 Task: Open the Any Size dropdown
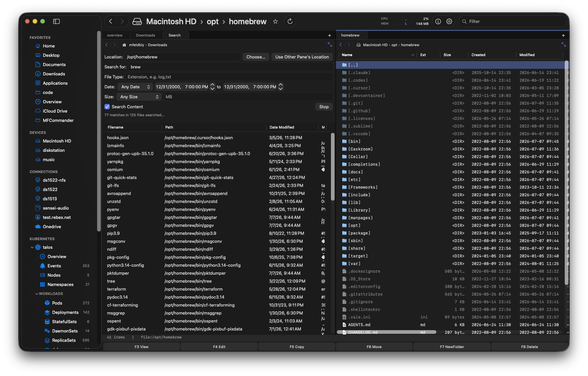(139, 97)
